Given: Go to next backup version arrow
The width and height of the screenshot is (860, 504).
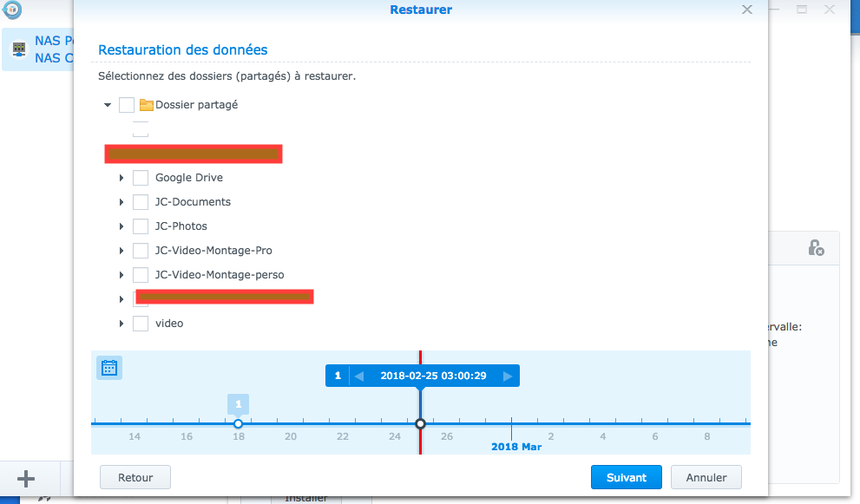Looking at the screenshot, I should [x=508, y=376].
